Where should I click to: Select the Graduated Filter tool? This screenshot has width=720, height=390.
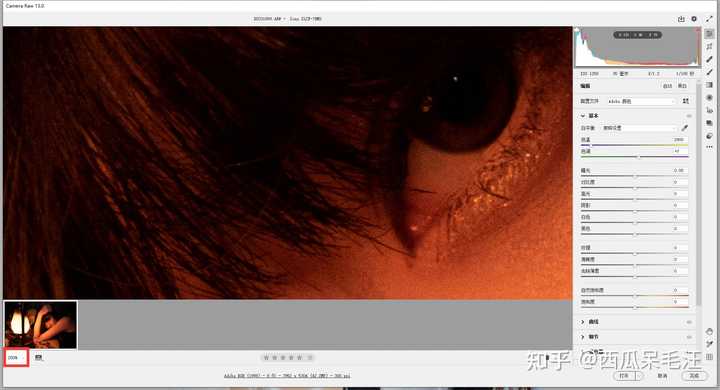click(x=709, y=85)
